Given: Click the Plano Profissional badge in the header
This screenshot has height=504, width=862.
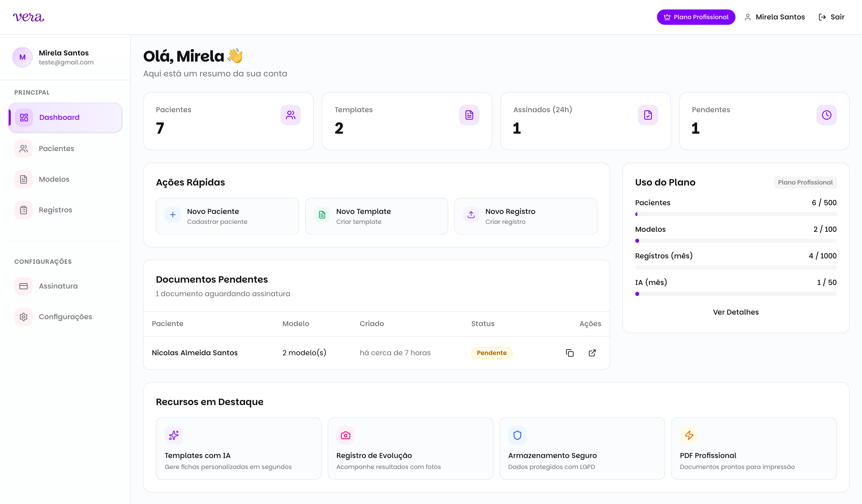Looking at the screenshot, I should coord(696,17).
